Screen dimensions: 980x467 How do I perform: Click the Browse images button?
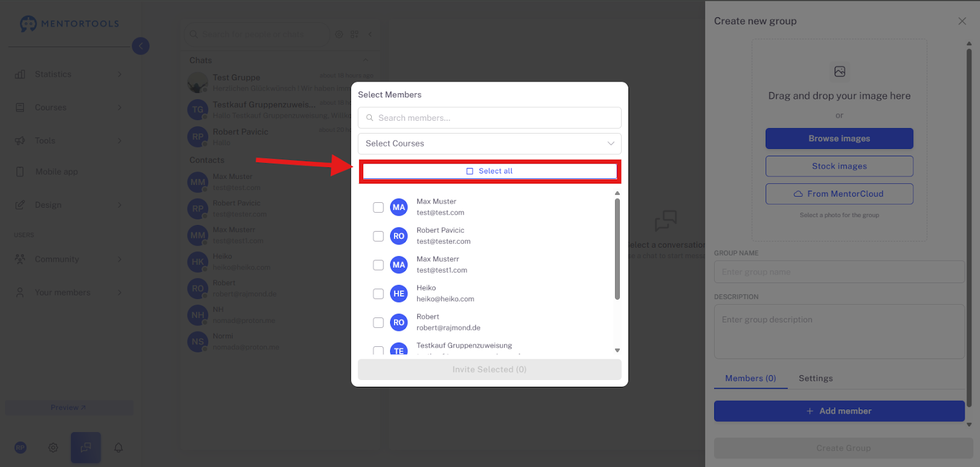coord(839,139)
